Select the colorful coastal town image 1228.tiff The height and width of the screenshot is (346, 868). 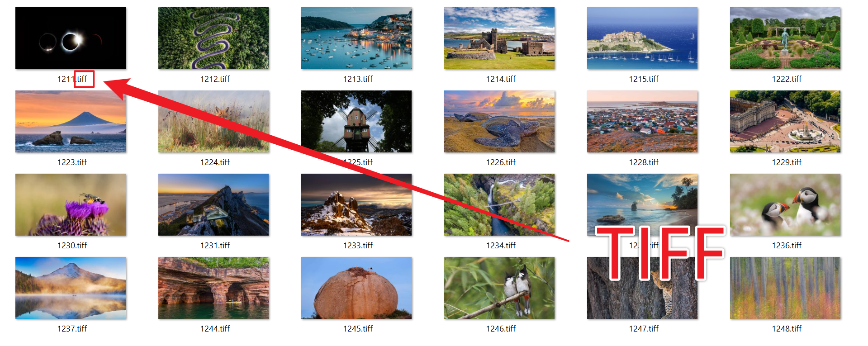pos(642,121)
